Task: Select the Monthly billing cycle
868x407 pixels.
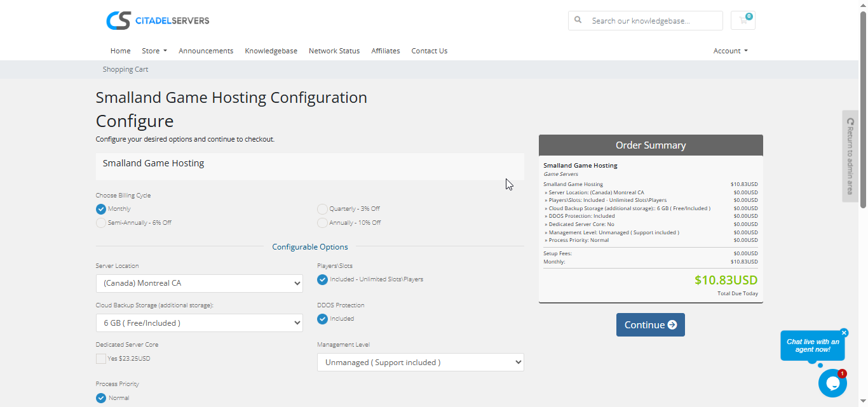Action: pos(101,209)
